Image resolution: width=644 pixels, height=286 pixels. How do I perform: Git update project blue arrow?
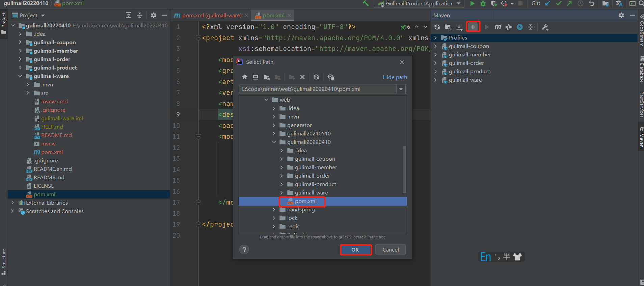point(547,3)
